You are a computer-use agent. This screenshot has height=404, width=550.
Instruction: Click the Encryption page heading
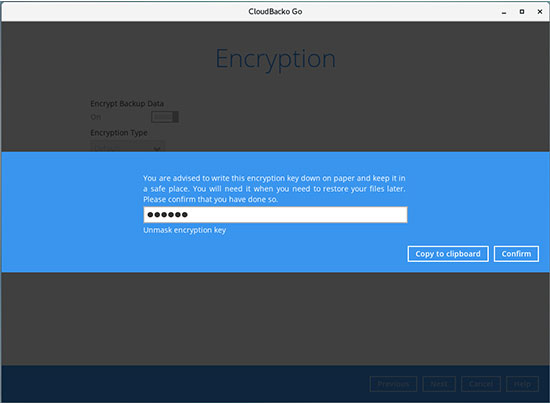(x=275, y=59)
